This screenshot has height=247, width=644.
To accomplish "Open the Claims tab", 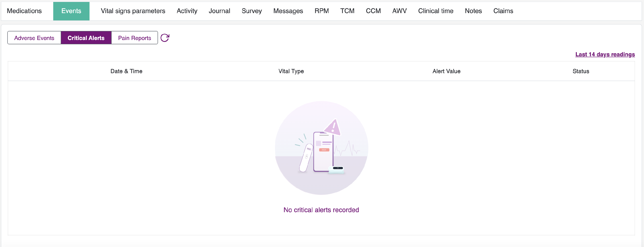I will pyautogui.click(x=503, y=11).
